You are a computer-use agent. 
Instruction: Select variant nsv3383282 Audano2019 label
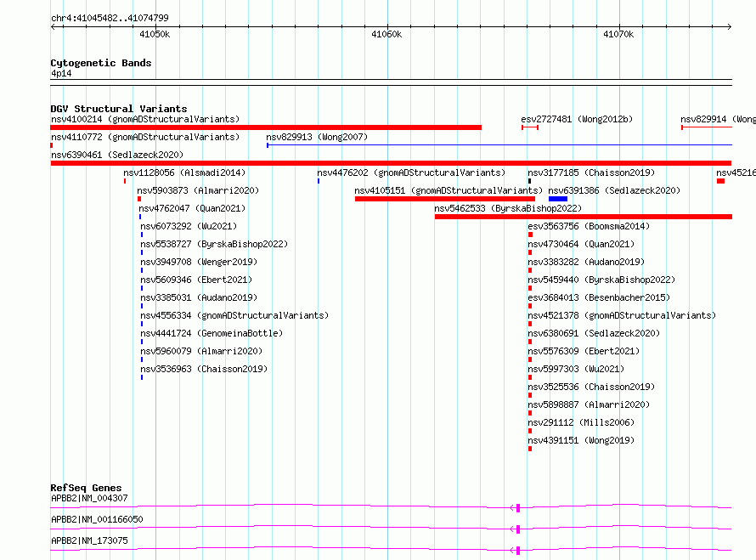click(586, 262)
